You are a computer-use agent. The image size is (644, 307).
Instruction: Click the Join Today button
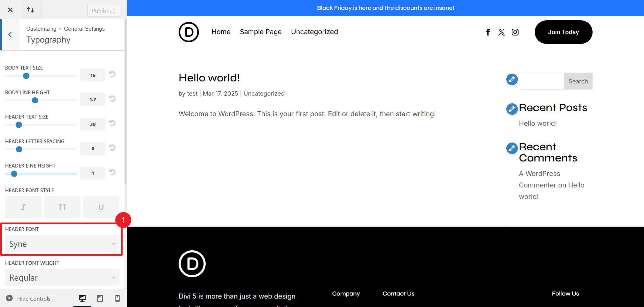coord(563,32)
